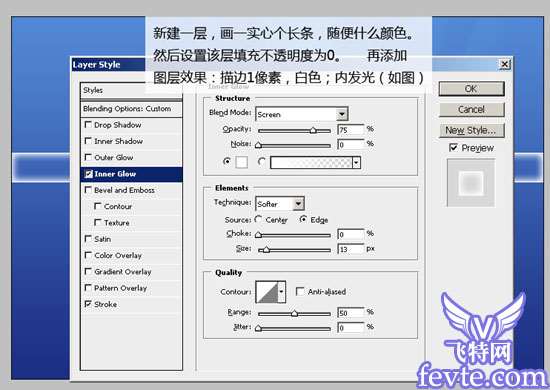The image size is (550, 390).
Task: Select the Center source radio button
Action: click(x=258, y=219)
